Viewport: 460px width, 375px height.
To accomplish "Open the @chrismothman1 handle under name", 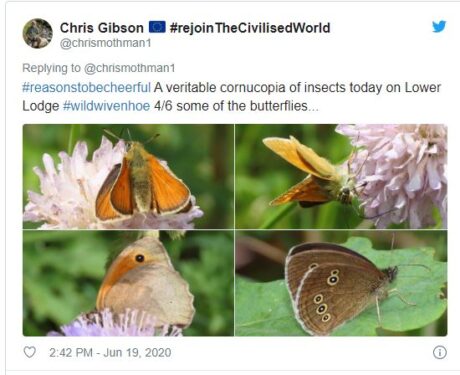I will (105, 43).
